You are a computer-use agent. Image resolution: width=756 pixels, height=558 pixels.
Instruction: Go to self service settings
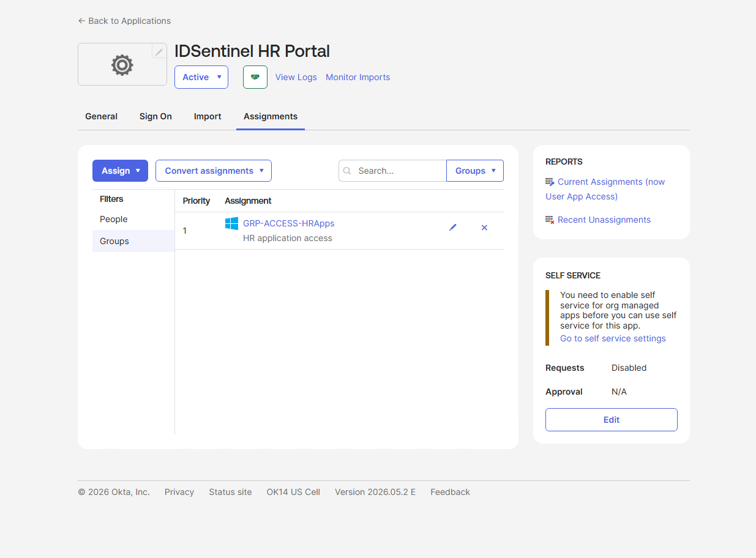point(613,338)
